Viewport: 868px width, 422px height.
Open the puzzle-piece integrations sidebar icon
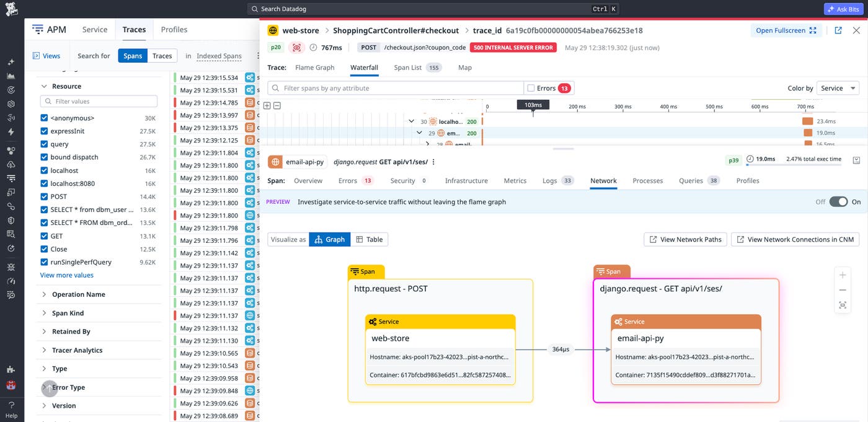pyautogui.click(x=11, y=369)
